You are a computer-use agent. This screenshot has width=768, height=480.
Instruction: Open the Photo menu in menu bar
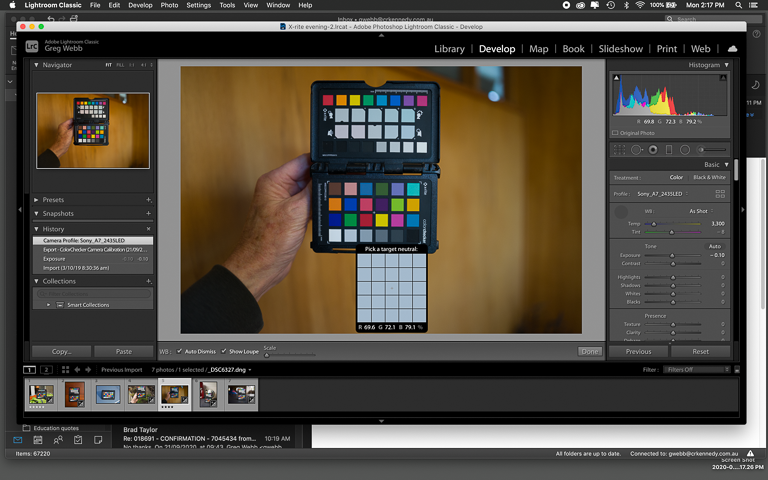(x=169, y=5)
